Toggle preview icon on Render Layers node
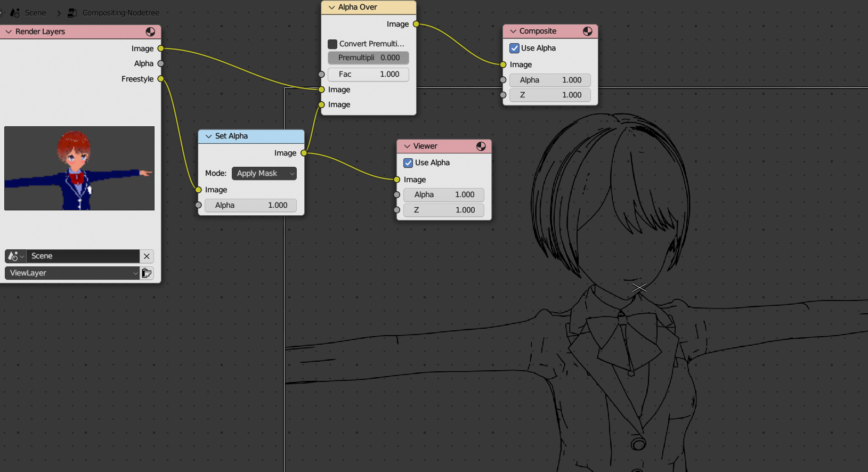This screenshot has height=472, width=868. [x=150, y=31]
